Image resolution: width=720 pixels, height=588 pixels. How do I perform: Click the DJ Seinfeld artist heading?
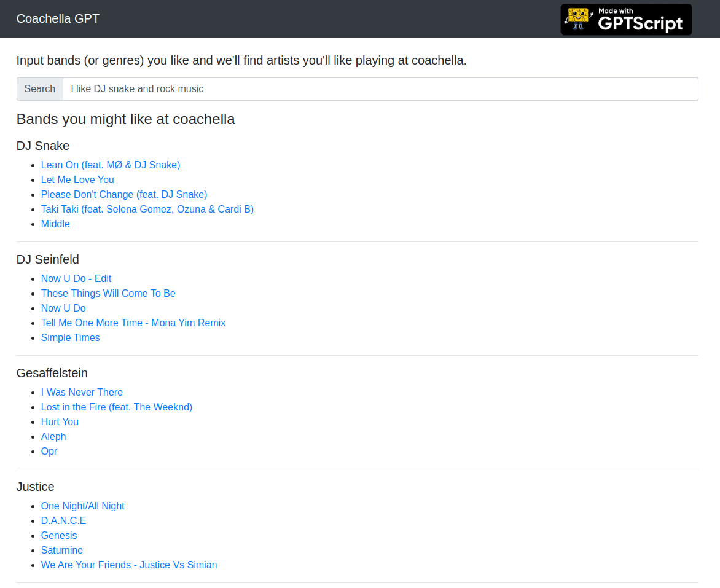pos(48,259)
